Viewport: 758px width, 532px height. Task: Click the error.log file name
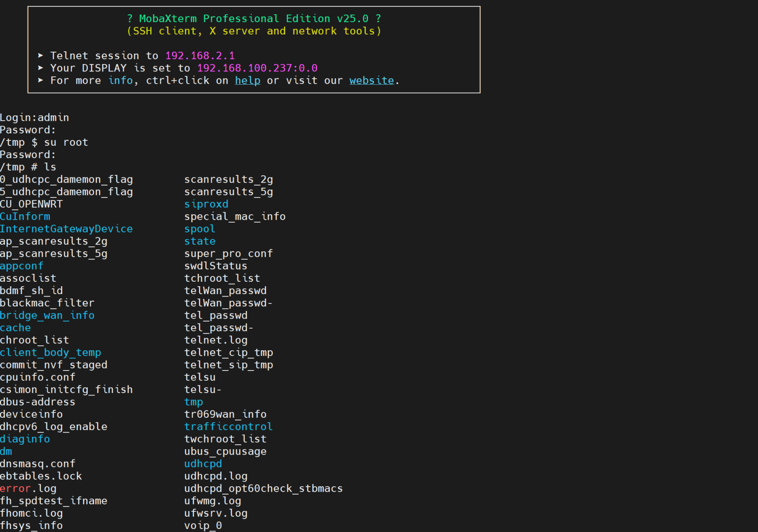click(x=28, y=489)
